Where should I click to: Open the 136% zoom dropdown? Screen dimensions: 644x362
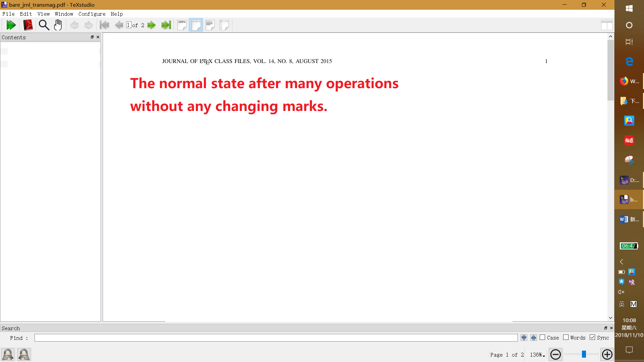click(537, 355)
